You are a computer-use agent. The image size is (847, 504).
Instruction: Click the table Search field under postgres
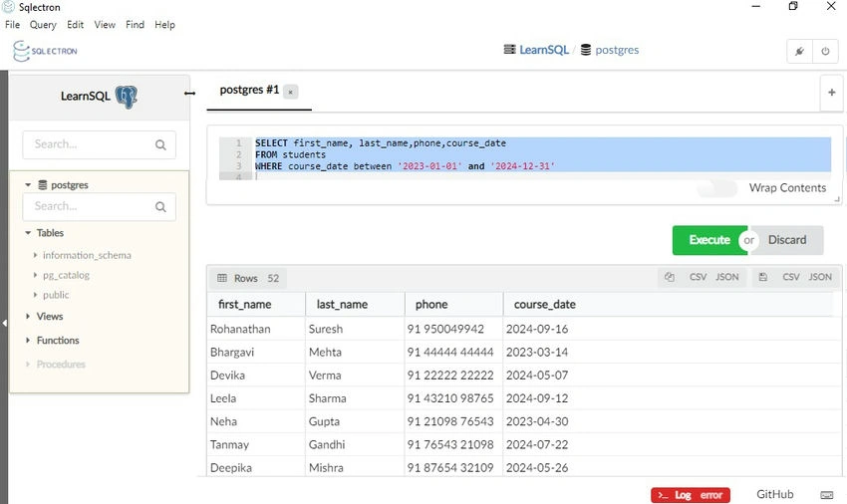tap(100, 207)
